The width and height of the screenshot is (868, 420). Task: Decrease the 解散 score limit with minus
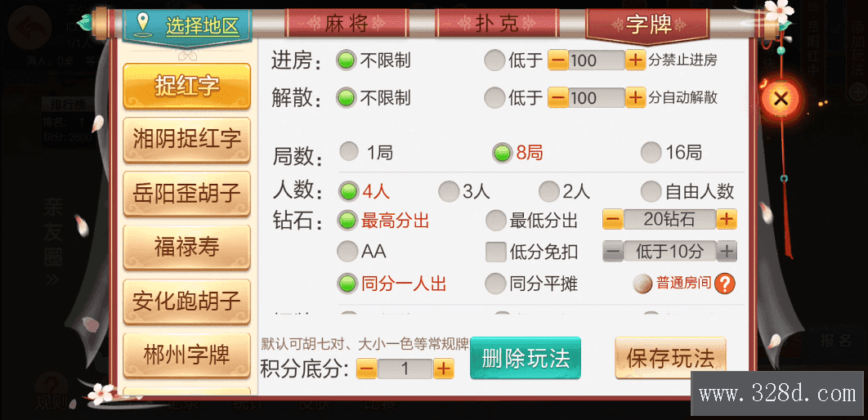click(x=558, y=98)
